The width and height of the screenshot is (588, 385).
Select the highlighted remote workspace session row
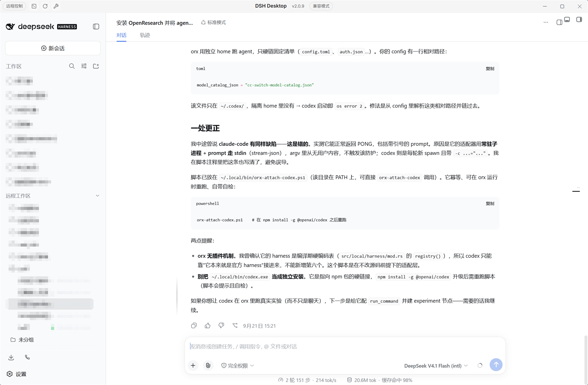tap(50, 304)
